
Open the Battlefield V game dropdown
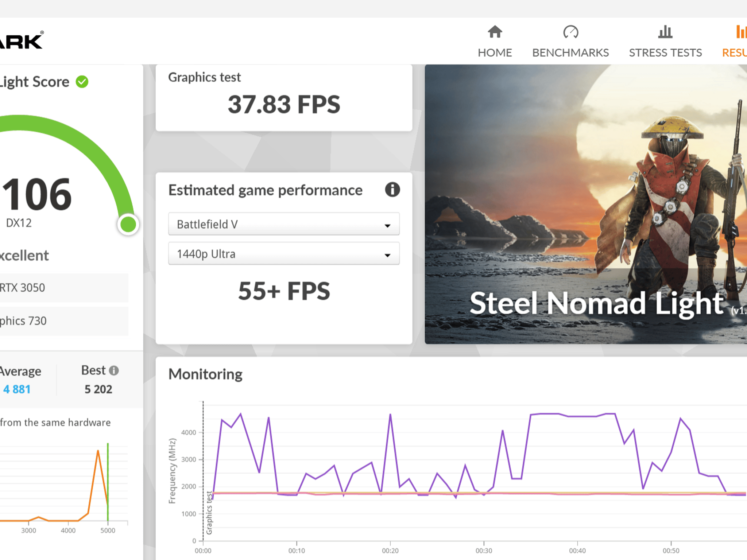(x=284, y=224)
